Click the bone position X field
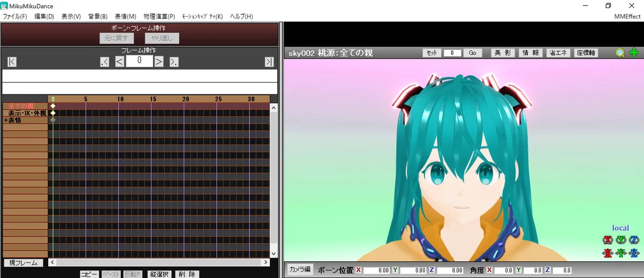The height and width of the screenshot is (278, 644). 377,270
